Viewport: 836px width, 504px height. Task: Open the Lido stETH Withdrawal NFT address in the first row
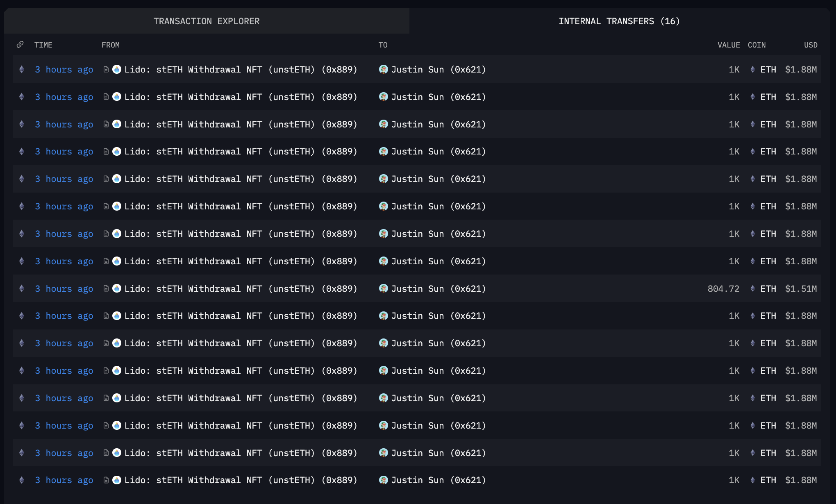click(x=241, y=69)
